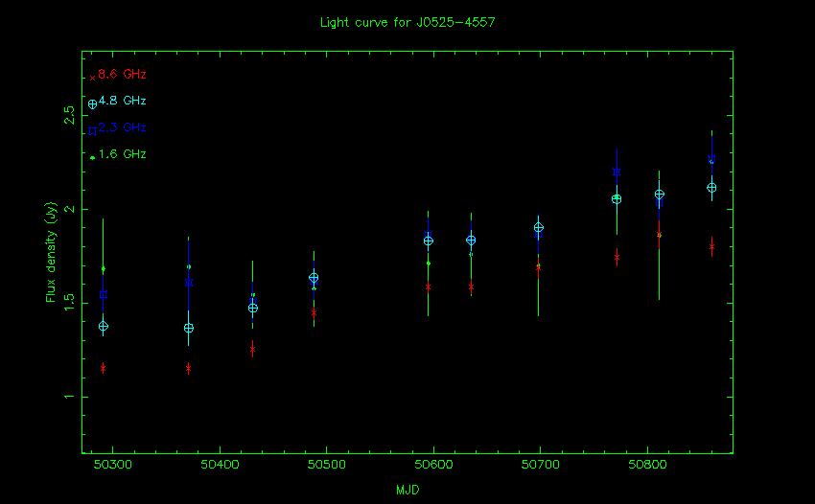Click the x-axis tick label '50500'
The image size is (815, 504).
326,465
